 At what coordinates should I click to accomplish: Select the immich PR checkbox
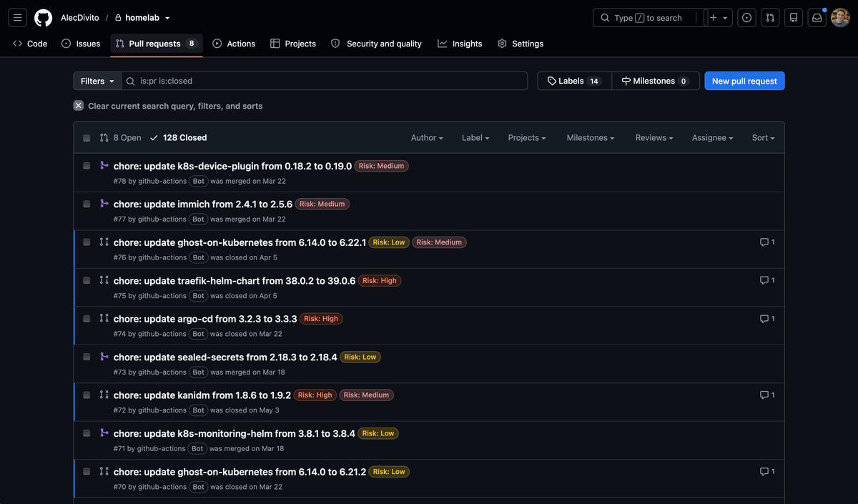coord(87,204)
